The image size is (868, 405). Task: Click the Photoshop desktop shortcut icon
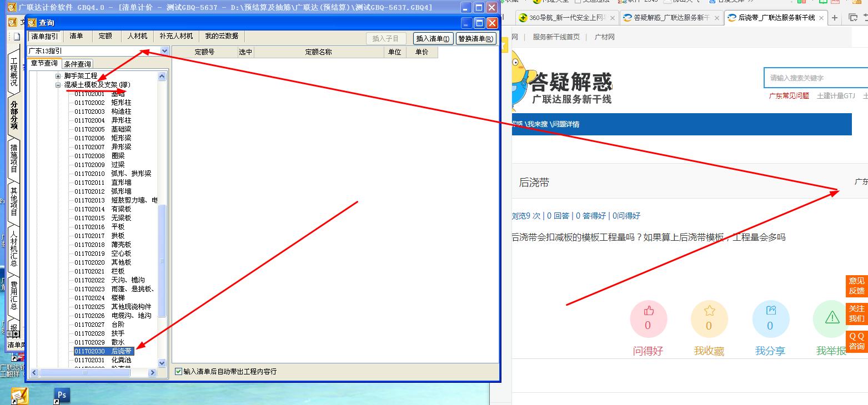(62, 396)
